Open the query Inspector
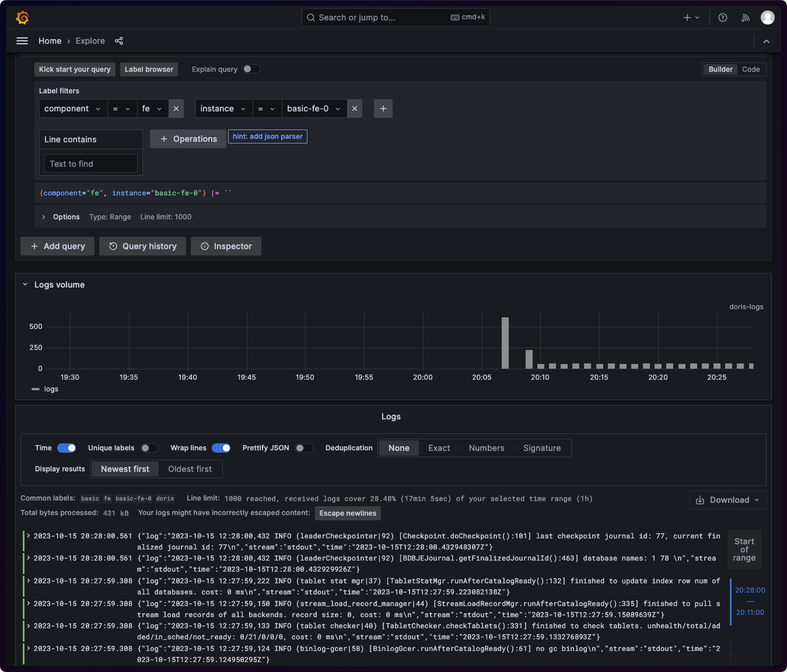The height and width of the screenshot is (672, 787). coord(226,246)
